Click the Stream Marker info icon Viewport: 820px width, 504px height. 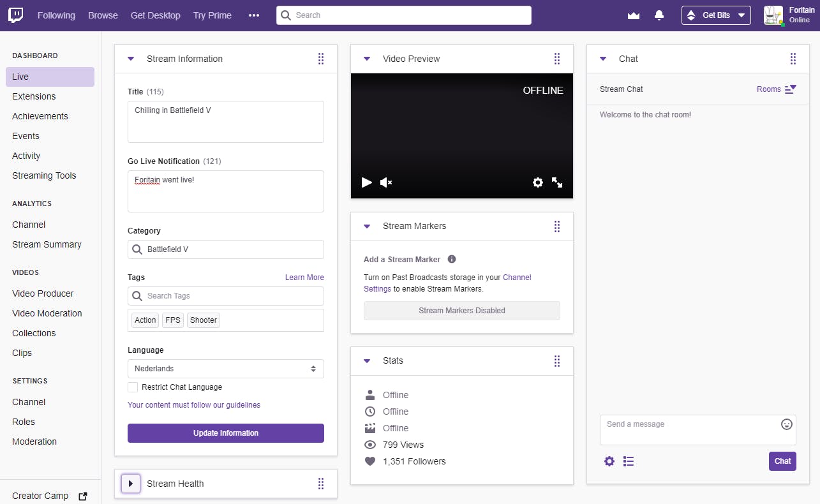pos(452,259)
